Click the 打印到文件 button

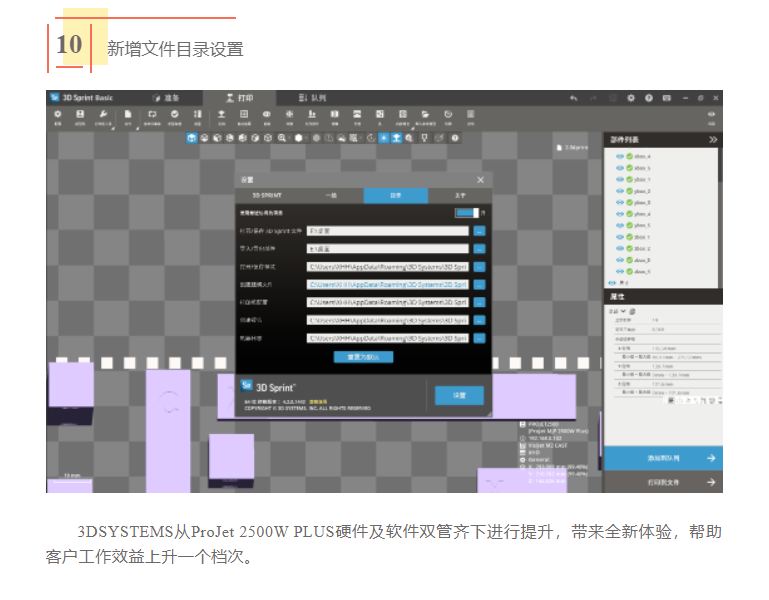(663, 482)
